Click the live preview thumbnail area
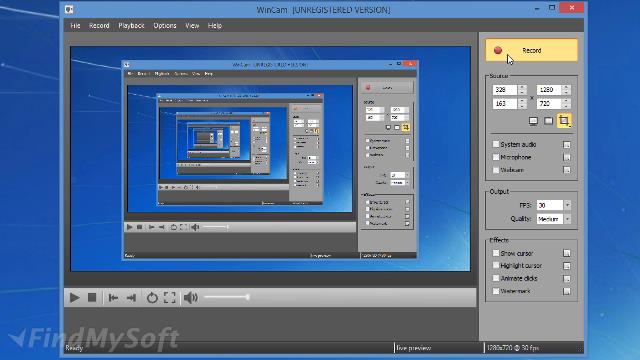Viewport: 640px width, 360px height. (x=270, y=158)
